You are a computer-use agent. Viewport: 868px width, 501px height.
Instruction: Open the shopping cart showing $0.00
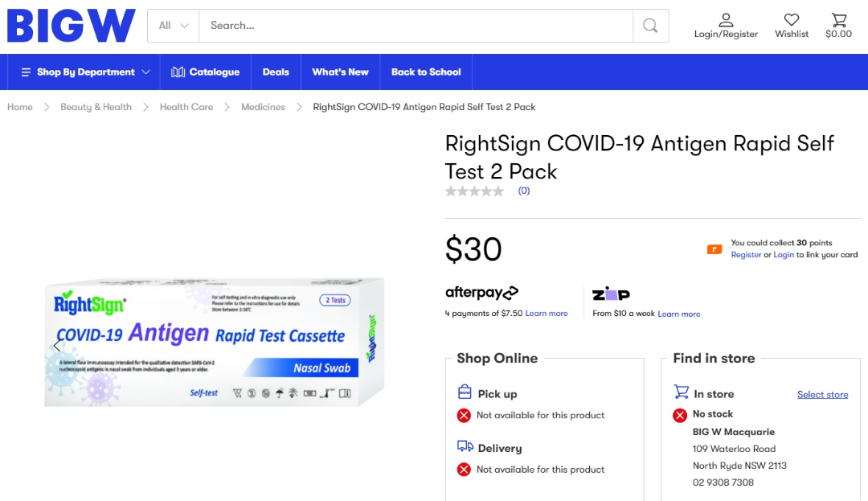tap(838, 26)
